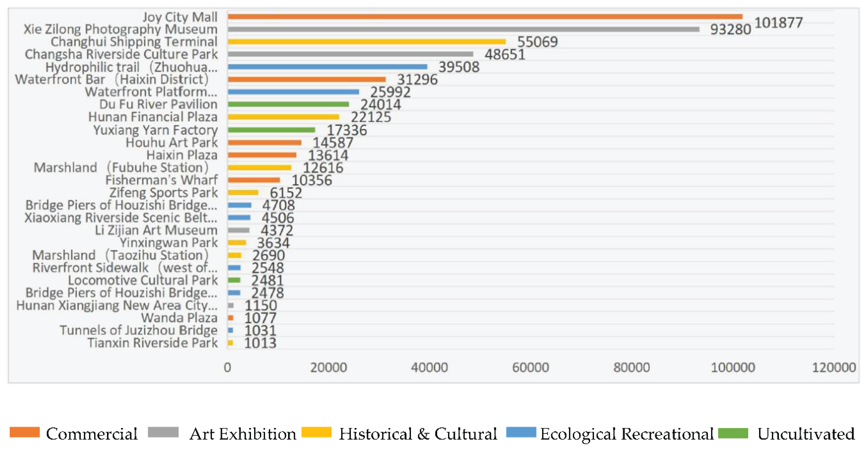This screenshot has height=453, width=868.
Task: Click the blue Ecological Recreational legend swatch
Action: (x=521, y=432)
